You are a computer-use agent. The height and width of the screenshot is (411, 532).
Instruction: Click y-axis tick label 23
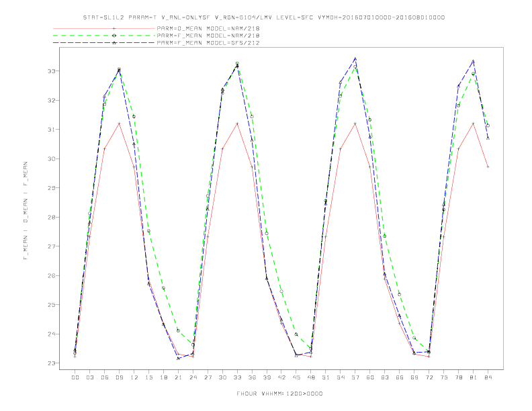52,363
